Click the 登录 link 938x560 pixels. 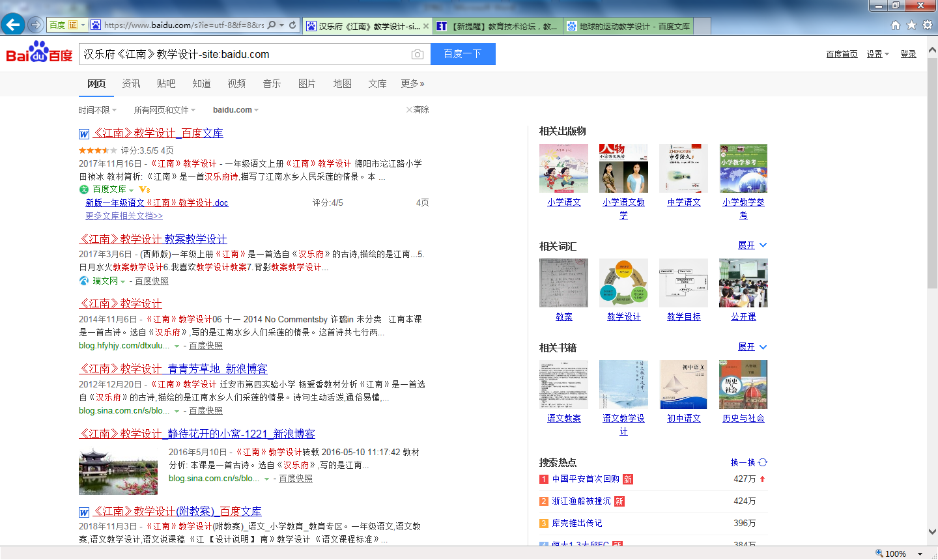click(909, 54)
